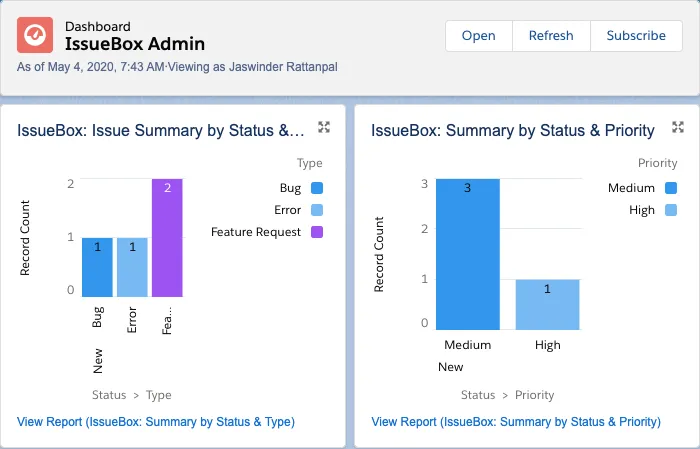
Task: Click the Error legend color swatch
Action: pyautogui.click(x=317, y=210)
